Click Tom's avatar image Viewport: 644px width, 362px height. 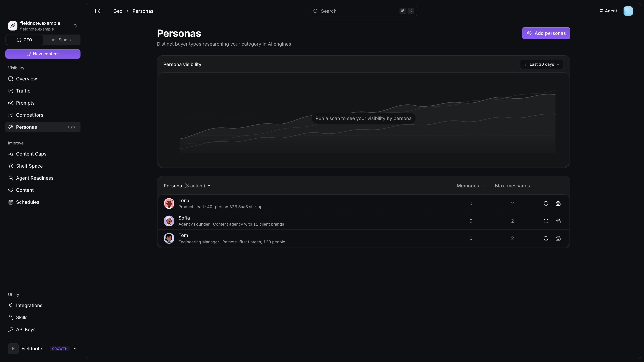(x=169, y=238)
